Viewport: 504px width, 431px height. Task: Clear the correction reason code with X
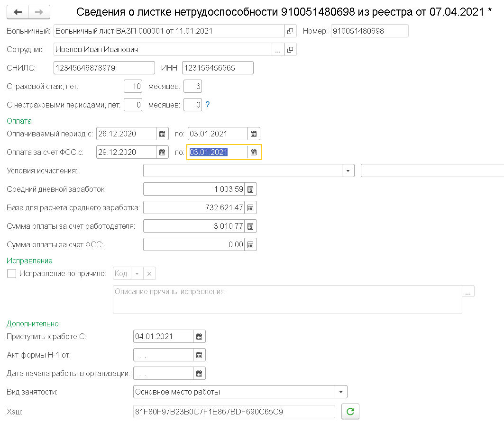tap(149, 274)
